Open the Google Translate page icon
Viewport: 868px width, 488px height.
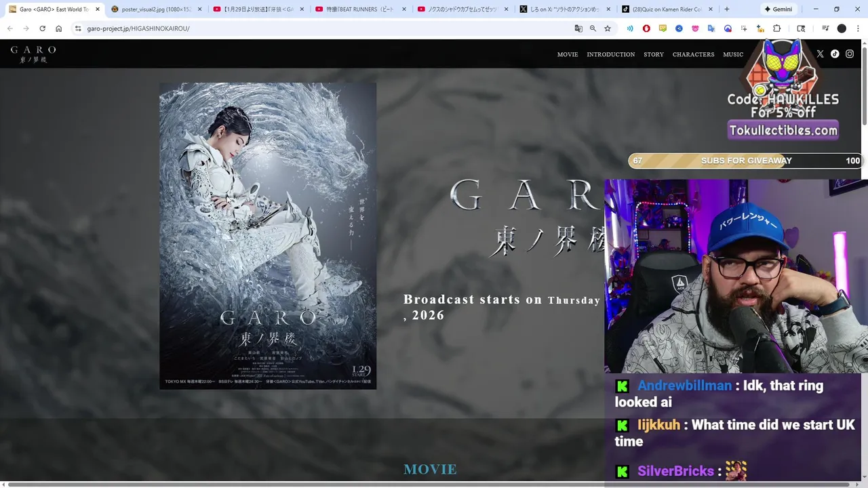(578, 28)
